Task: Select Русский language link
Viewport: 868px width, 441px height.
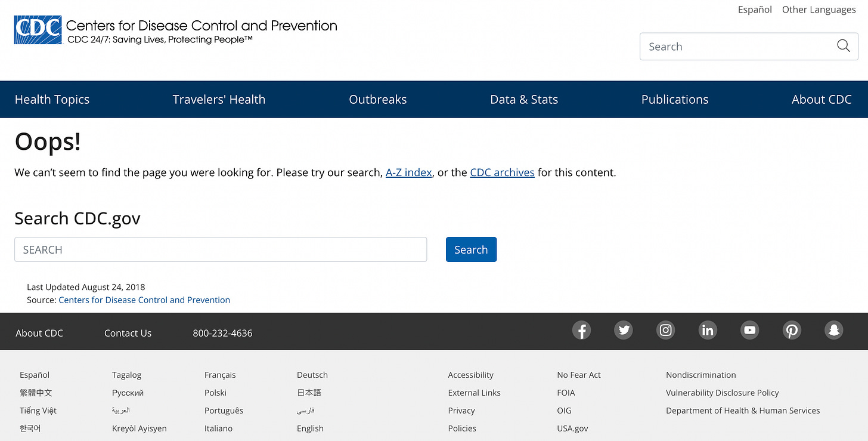Action: (x=128, y=393)
